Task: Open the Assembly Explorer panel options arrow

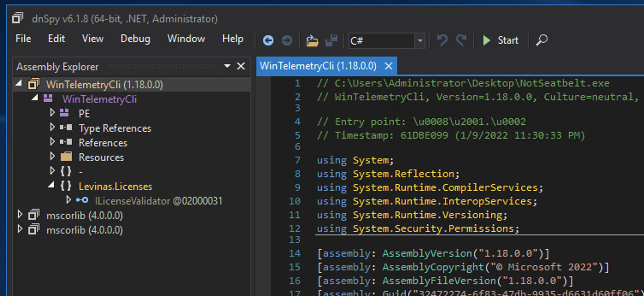Action: [227, 66]
